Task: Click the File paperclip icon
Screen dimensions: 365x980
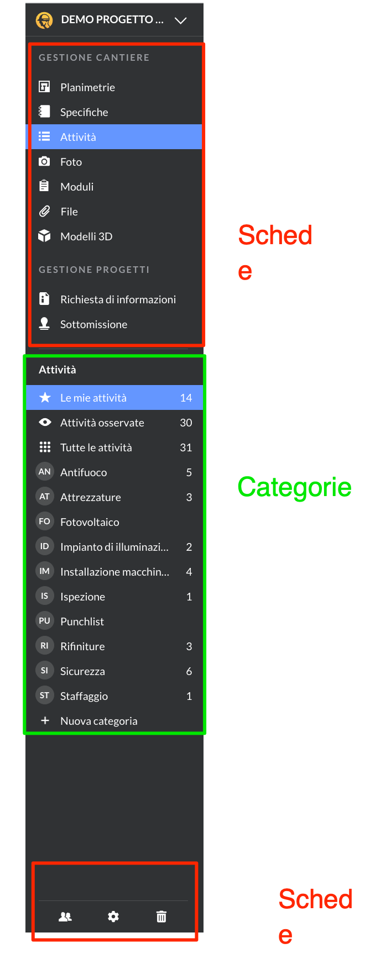Action: [44, 211]
